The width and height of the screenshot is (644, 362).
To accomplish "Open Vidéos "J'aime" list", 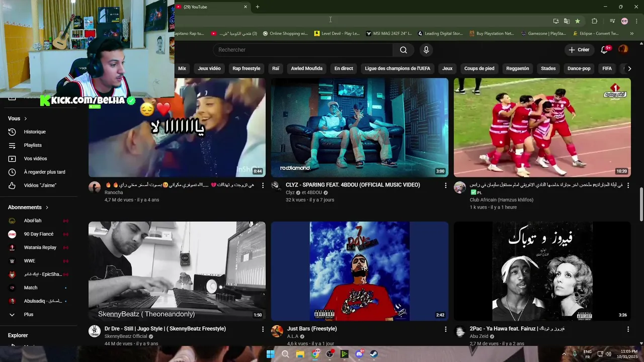I will [x=39, y=186].
